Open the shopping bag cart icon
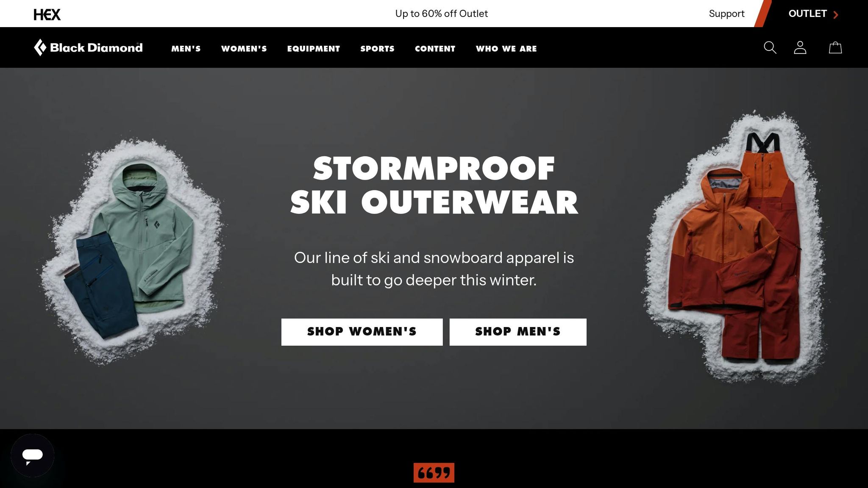 click(x=835, y=47)
